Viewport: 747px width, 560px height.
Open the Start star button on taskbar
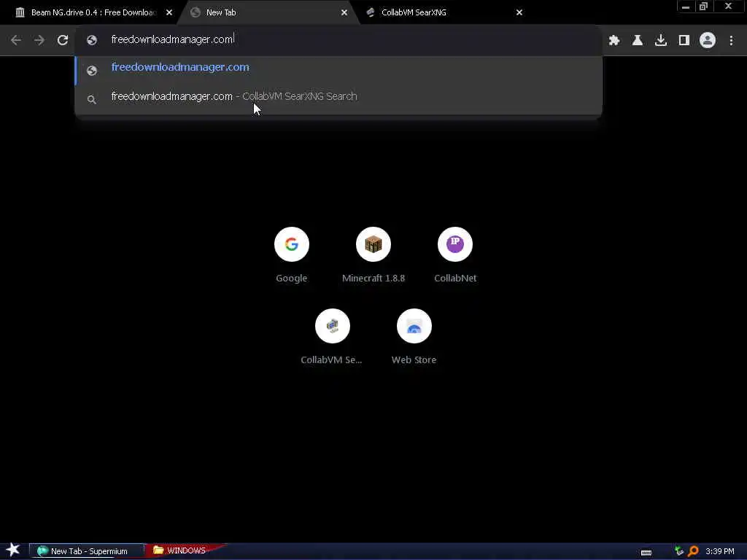13,550
